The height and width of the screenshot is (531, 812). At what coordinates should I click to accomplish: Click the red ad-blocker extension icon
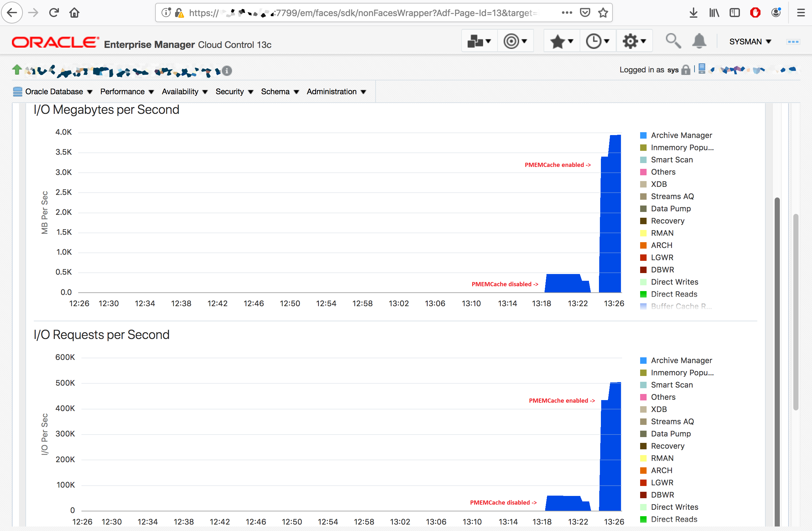(755, 13)
